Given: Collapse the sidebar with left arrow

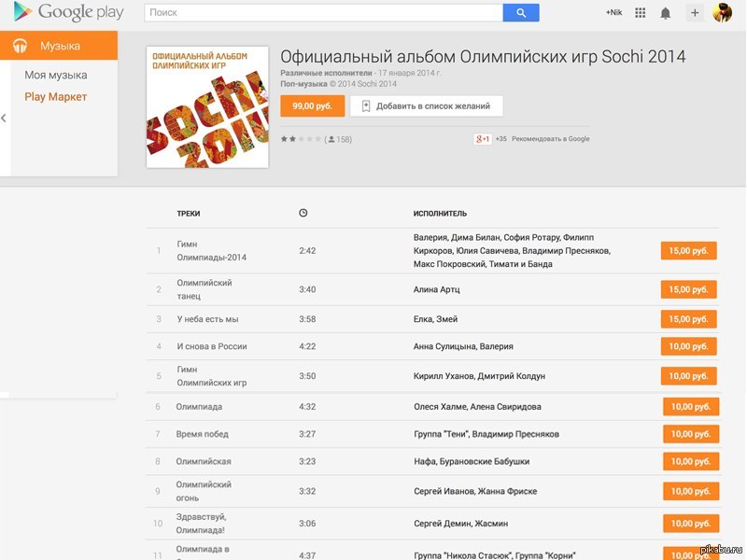Looking at the screenshot, I should 4,119.
